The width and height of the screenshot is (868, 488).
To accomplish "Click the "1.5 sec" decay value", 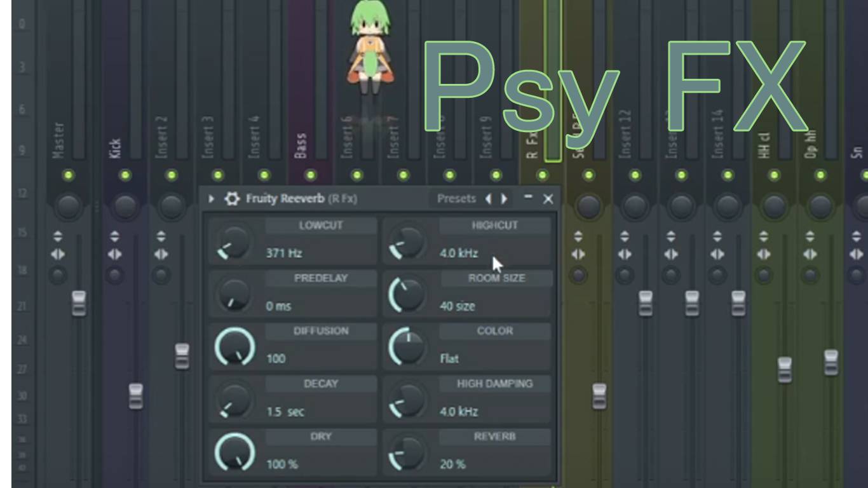I will coord(285,412).
